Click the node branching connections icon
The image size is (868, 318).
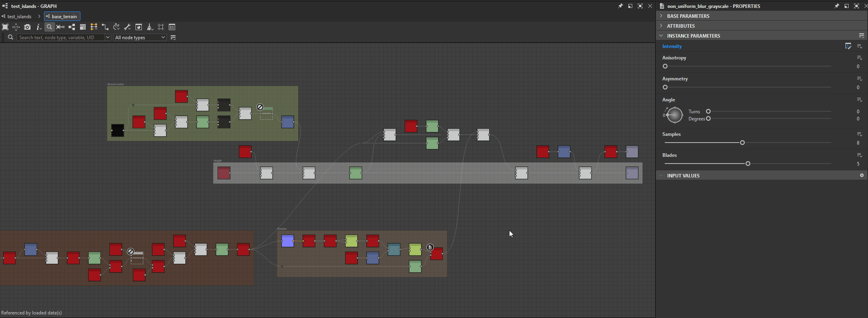(x=72, y=27)
